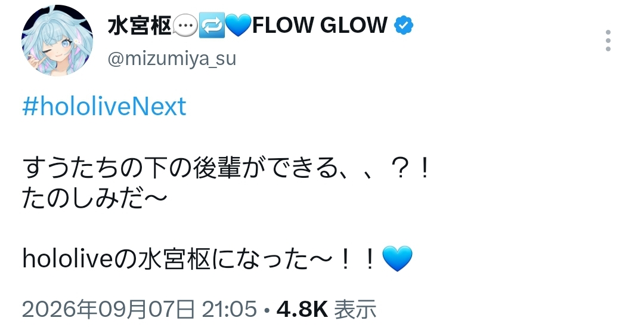Click the tweet line たのしみだ〜
Screen dimensions: 644x333
95,198
